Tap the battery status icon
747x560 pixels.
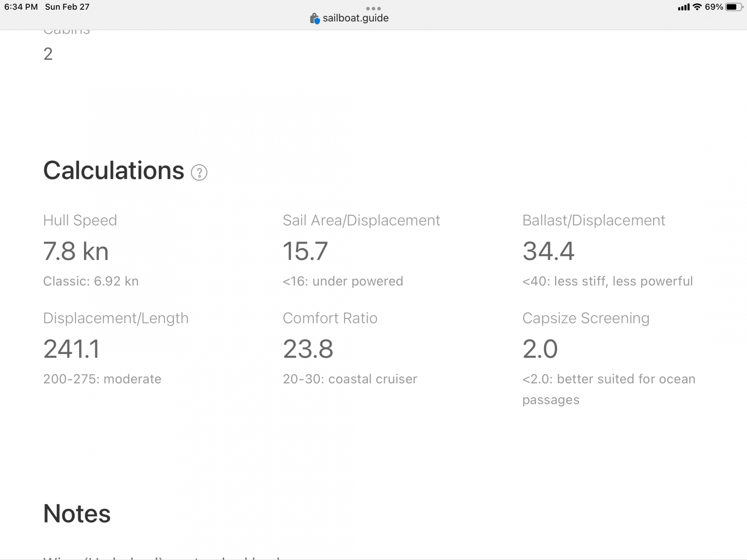734,7
